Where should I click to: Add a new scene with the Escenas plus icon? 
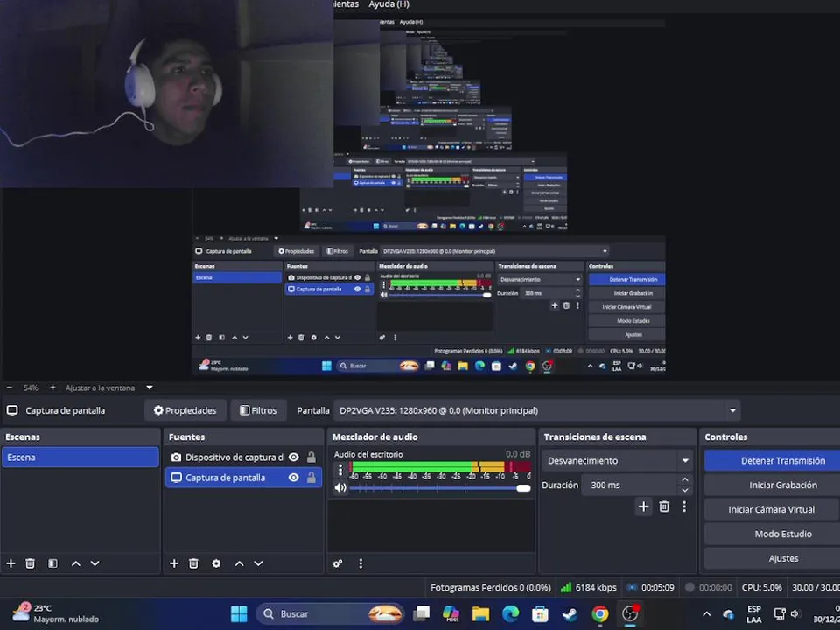(10, 563)
